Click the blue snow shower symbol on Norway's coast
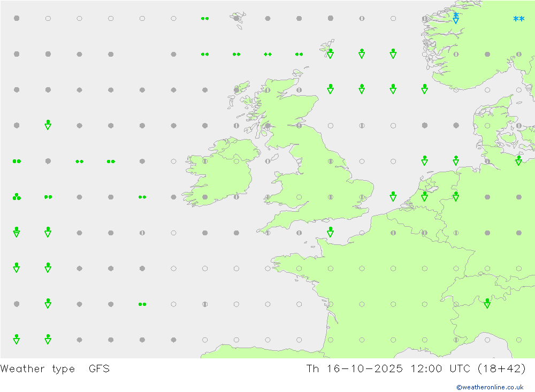This screenshot has width=535, height=392. 456,18
